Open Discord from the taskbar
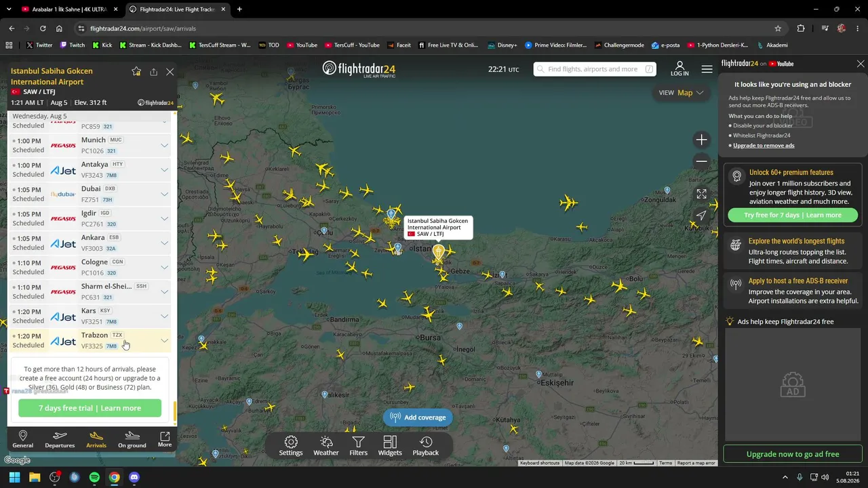Image resolution: width=868 pixels, height=488 pixels. (x=134, y=477)
